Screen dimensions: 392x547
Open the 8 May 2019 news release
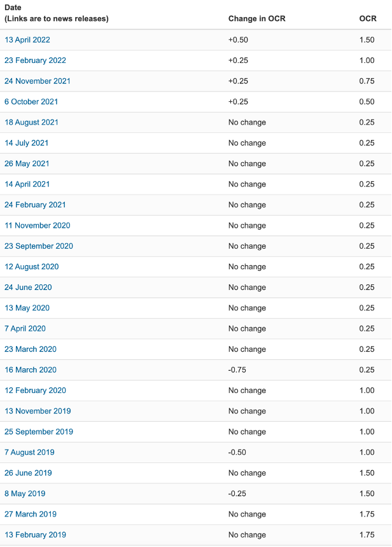[25, 494]
